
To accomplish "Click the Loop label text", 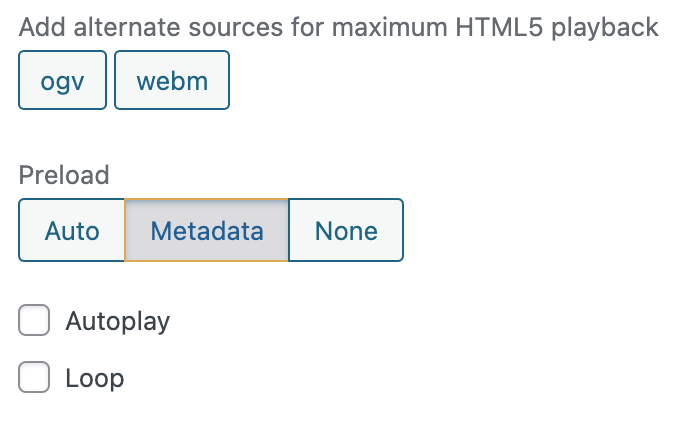I will pos(95,379).
